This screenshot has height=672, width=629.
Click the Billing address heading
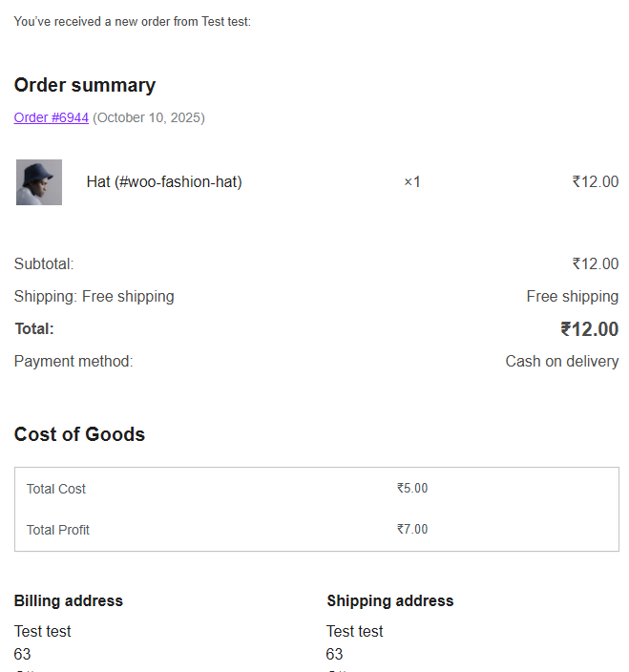pyautogui.click(x=69, y=600)
